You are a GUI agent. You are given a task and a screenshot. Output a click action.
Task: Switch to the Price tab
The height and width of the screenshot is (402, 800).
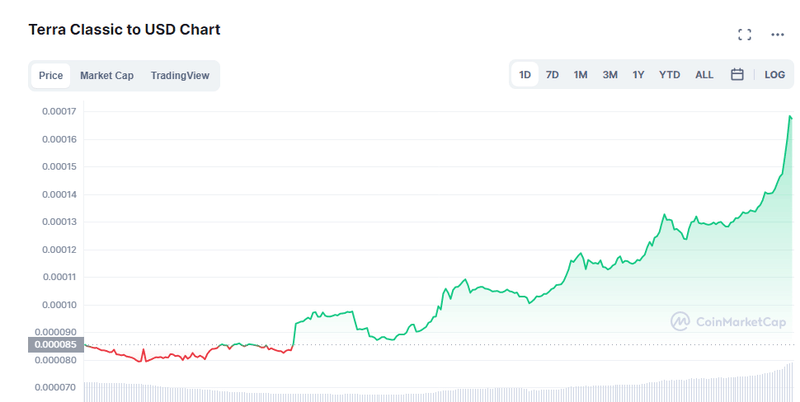(x=51, y=76)
